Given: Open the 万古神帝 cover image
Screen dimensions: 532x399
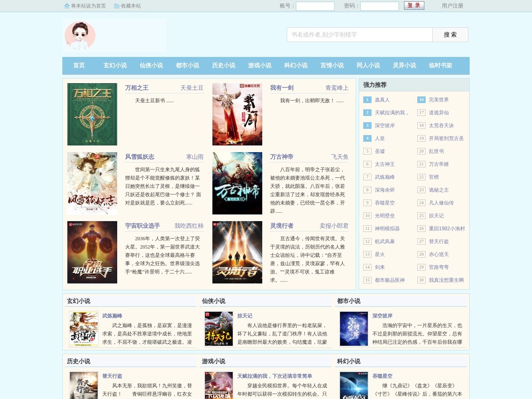Looking at the screenshot, I should pos(237,183).
